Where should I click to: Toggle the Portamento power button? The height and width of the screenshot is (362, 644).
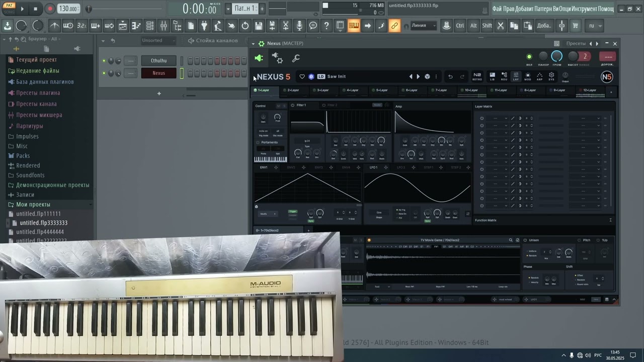point(258,142)
